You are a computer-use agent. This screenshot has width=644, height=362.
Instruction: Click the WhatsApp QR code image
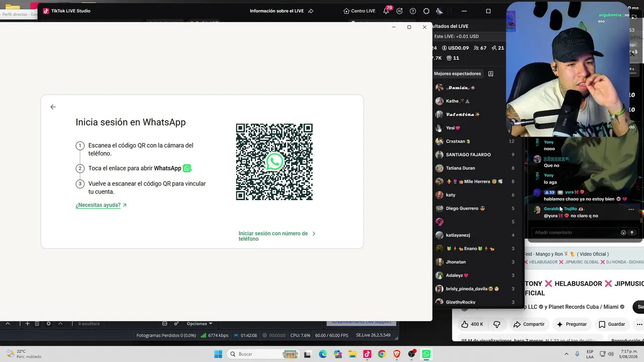[x=274, y=162]
